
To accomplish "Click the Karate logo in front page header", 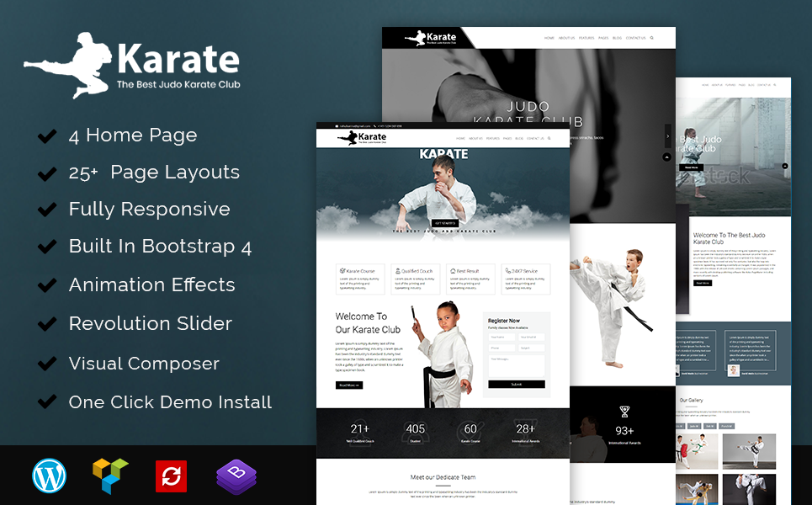I will coord(362,138).
